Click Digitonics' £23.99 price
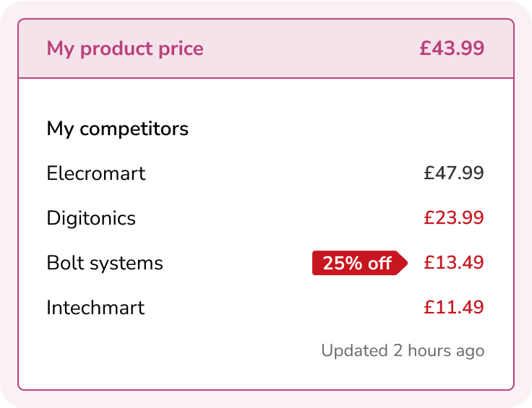Image resolution: width=532 pixels, height=408 pixels. pos(454,217)
